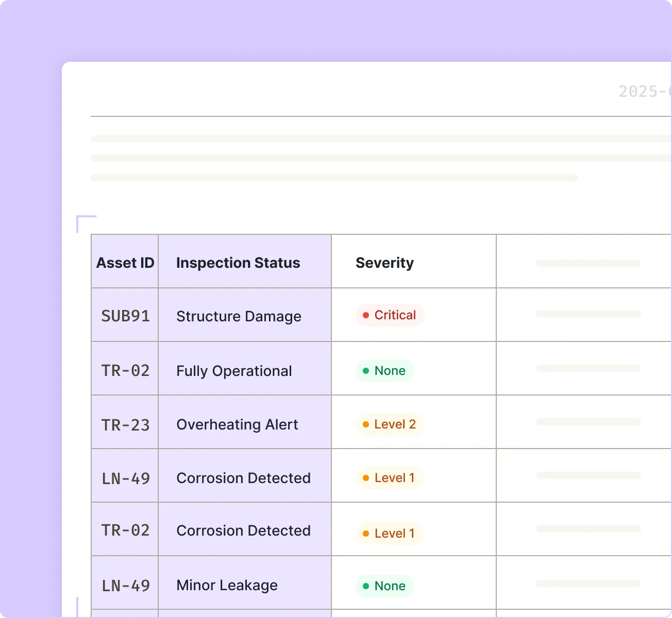
Task: Click the Inspection Status column header
Action: (238, 263)
